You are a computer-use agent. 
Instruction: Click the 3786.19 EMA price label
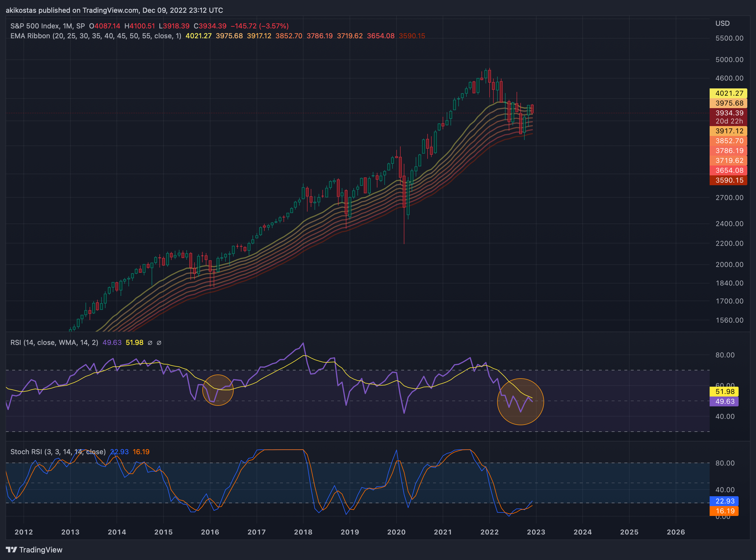(x=728, y=150)
